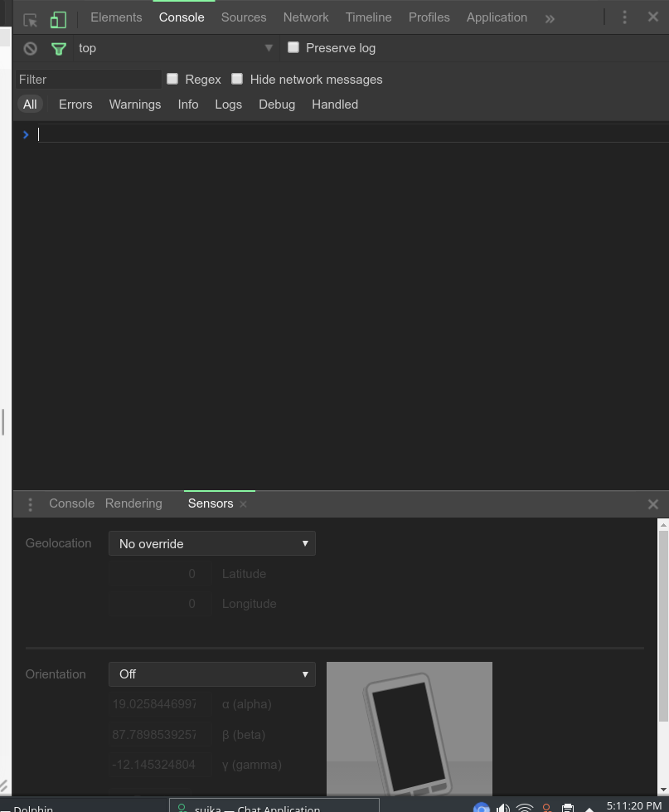Switch to the Elements tab
This screenshot has width=669, height=812.
(116, 17)
